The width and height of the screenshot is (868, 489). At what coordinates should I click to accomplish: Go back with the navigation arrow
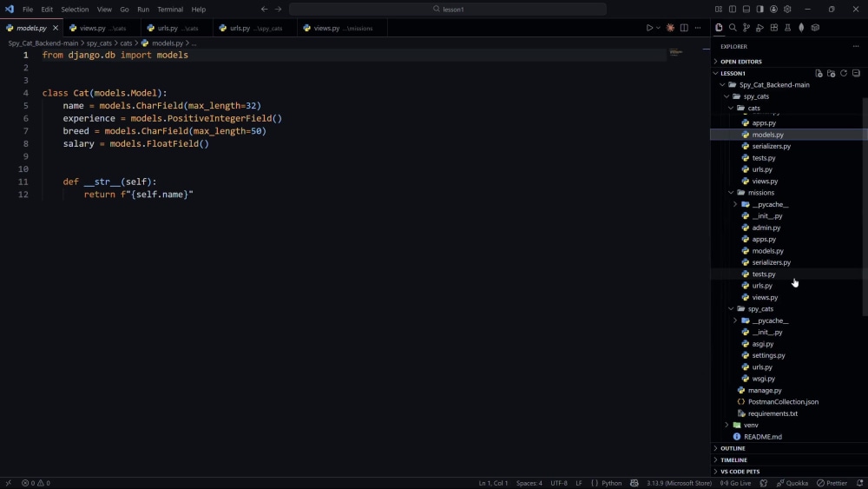click(x=264, y=9)
